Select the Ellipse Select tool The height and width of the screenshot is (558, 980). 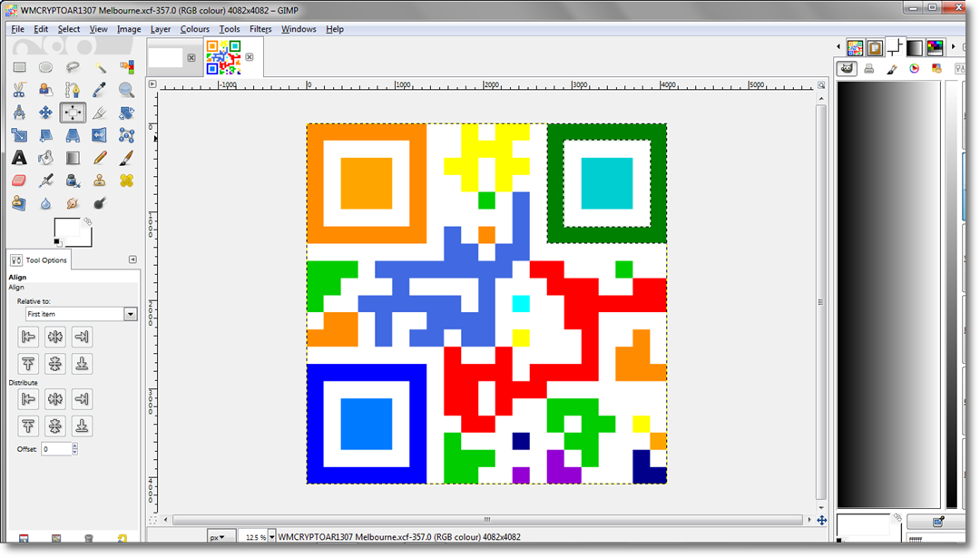(45, 67)
